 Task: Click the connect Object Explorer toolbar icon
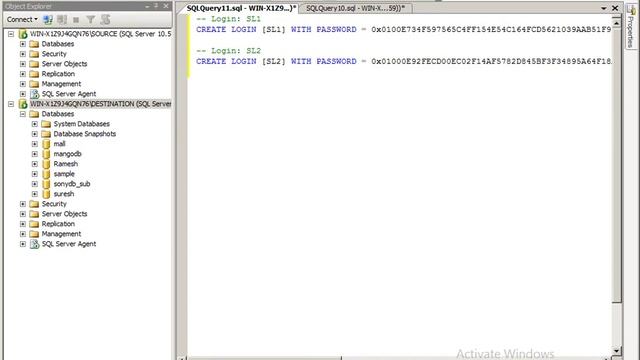coord(48,19)
